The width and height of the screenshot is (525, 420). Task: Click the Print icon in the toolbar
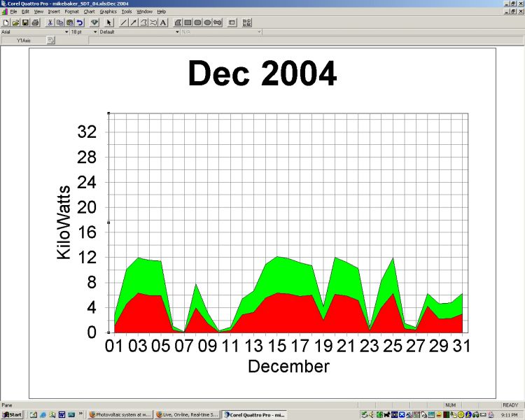35,22
